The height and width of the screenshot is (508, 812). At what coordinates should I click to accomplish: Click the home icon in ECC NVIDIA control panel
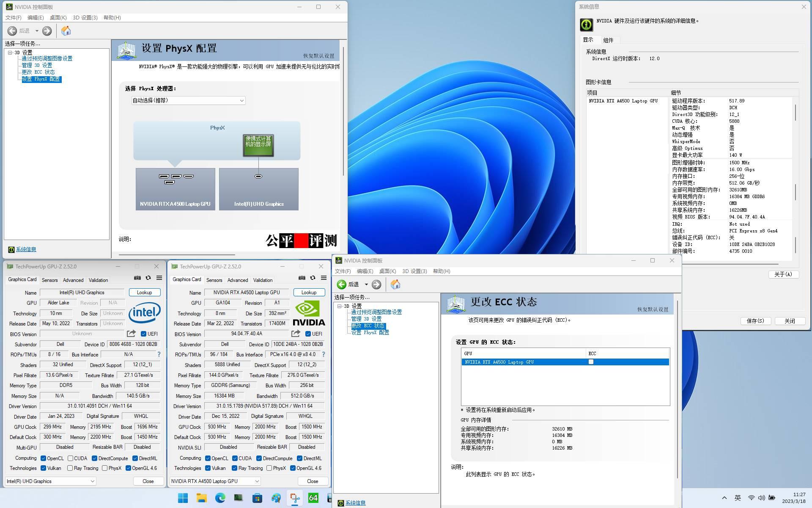pyautogui.click(x=395, y=284)
